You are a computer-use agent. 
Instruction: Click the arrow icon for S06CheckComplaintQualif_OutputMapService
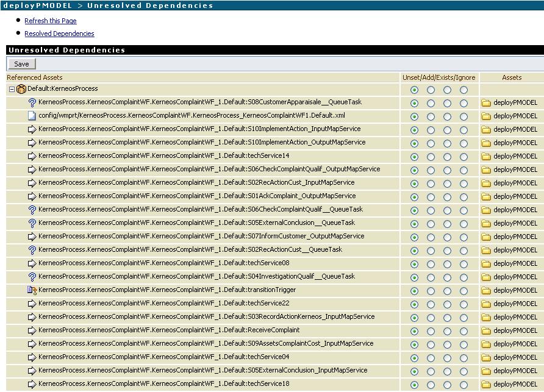click(x=32, y=169)
